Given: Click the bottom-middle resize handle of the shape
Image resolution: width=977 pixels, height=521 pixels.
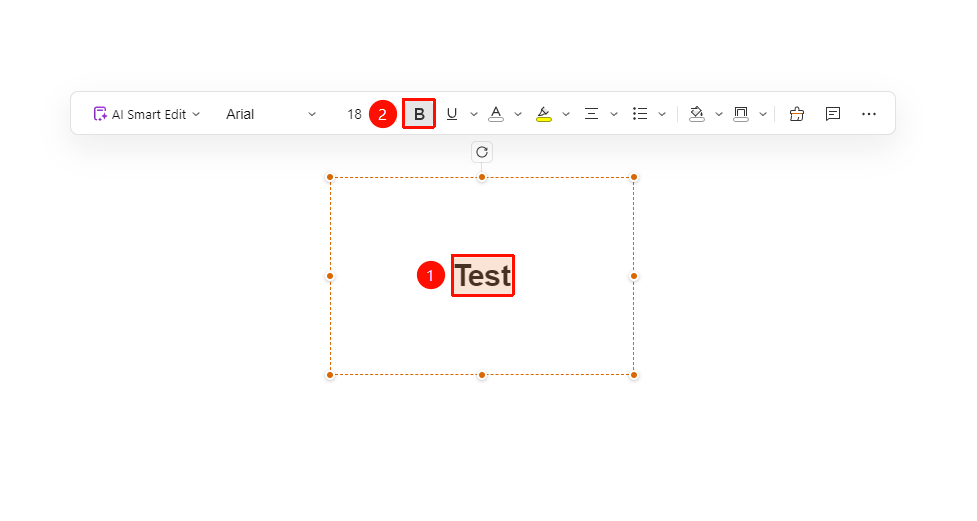Looking at the screenshot, I should pyautogui.click(x=482, y=375).
